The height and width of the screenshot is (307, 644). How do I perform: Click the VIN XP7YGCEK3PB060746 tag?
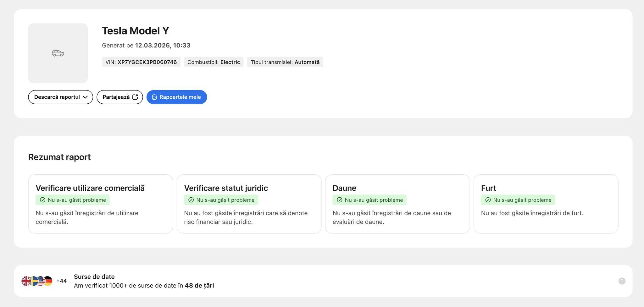[x=141, y=62]
